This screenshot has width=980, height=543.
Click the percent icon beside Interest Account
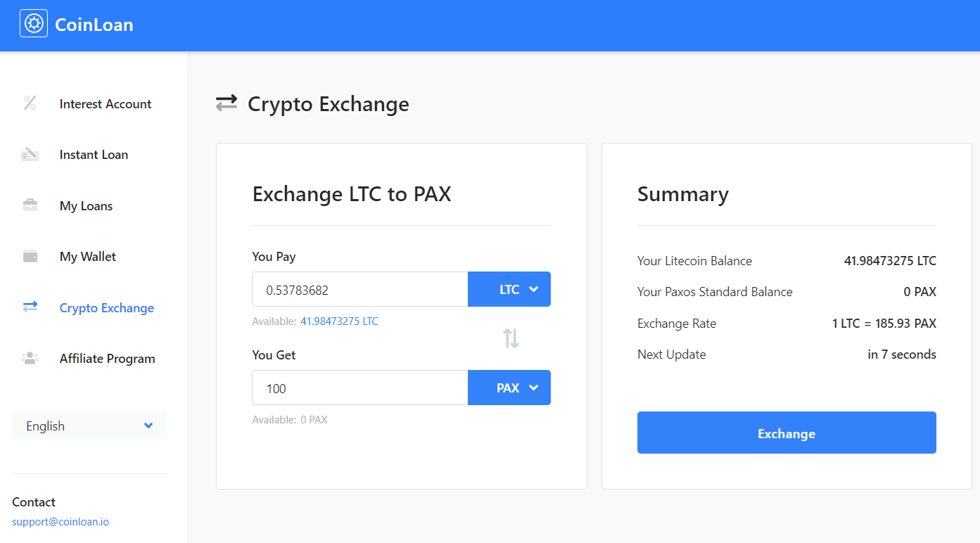30,103
